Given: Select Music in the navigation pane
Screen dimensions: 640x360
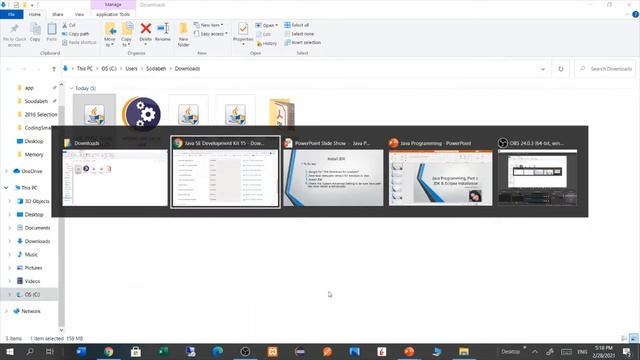Looking at the screenshot, I should coord(27,254).
